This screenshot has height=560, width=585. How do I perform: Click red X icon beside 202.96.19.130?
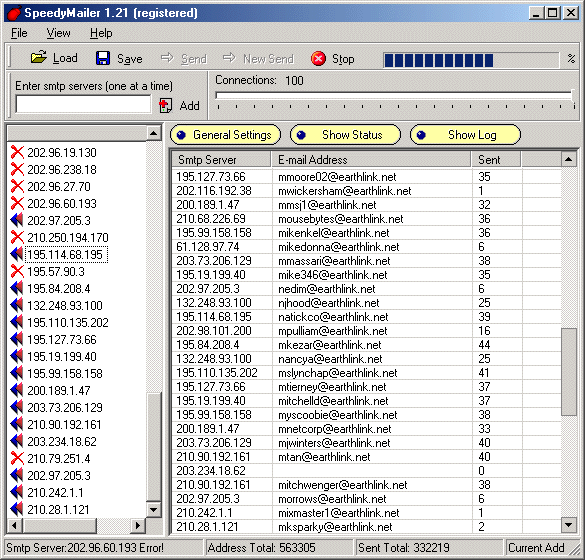[x=17, y=152]
